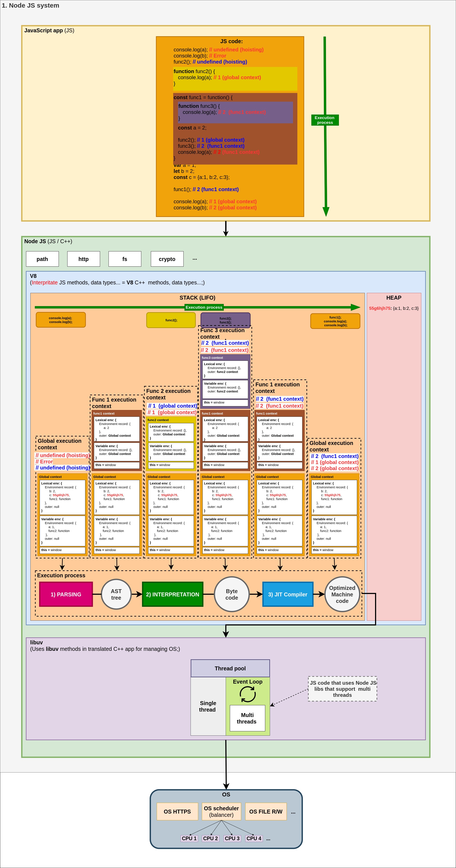Click the purple 'function func3()' code block

235,112
